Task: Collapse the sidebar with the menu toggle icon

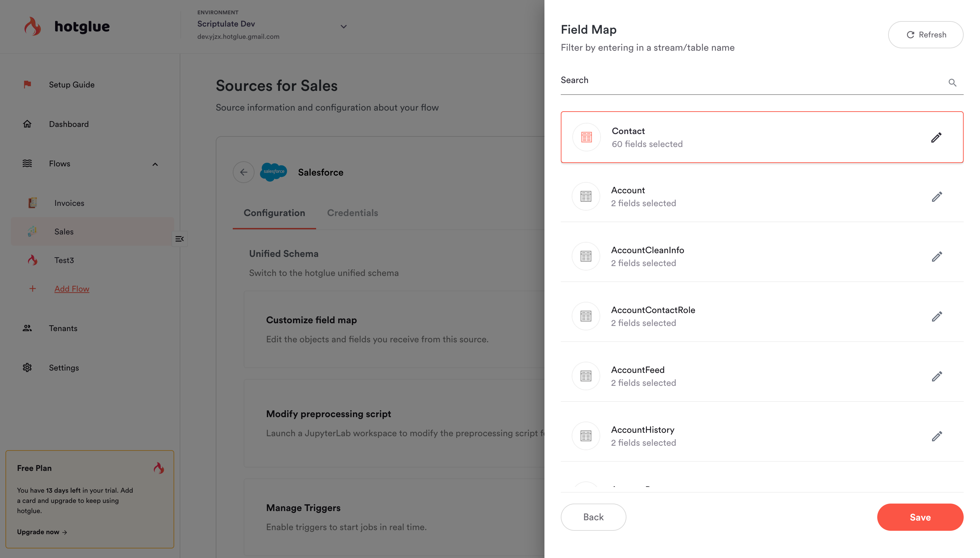Action: point(179,239)
